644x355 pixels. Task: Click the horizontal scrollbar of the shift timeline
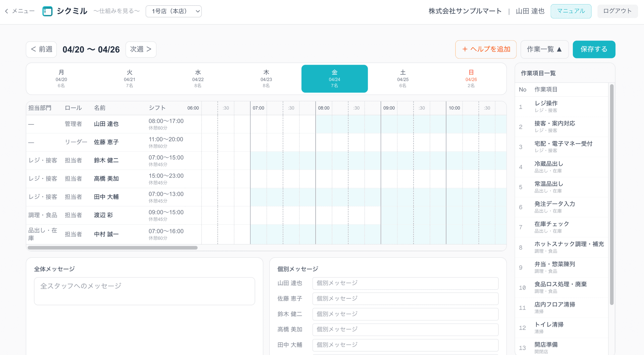113,248
